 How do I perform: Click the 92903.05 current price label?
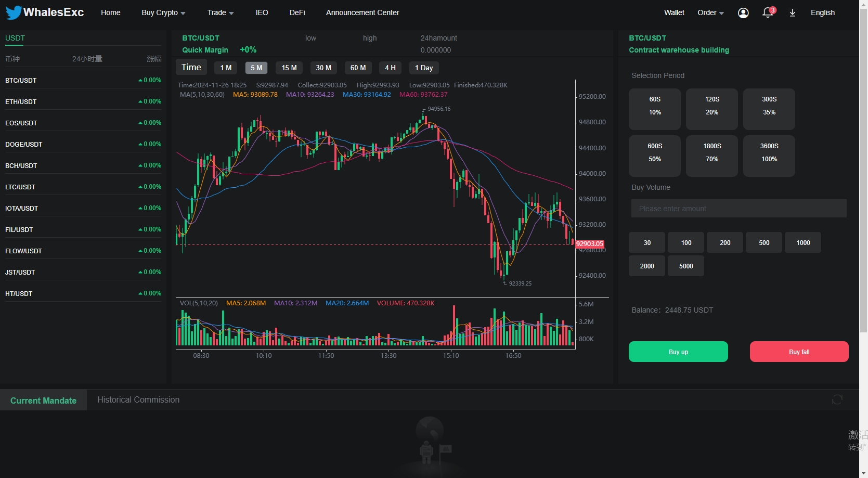pyautogui.click(x=589, y=243)
